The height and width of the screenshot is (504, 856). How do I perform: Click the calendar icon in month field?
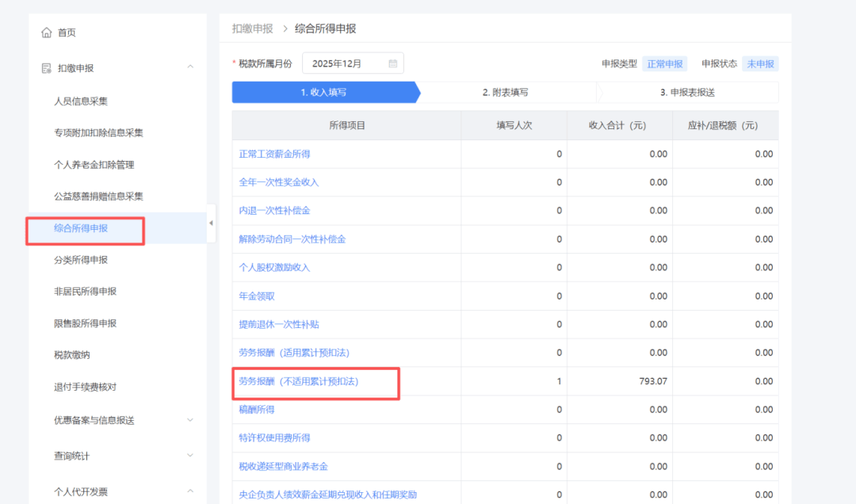pos(392,63)
